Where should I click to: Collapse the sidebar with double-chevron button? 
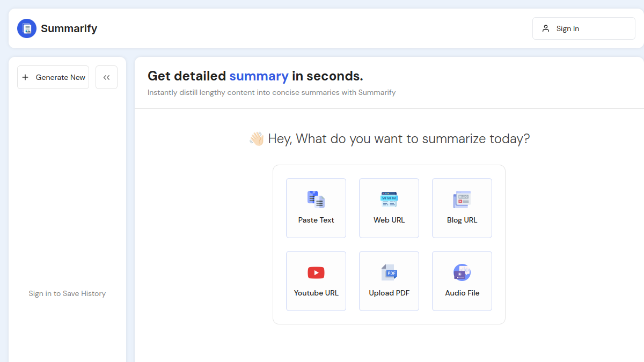pos(106,77)
